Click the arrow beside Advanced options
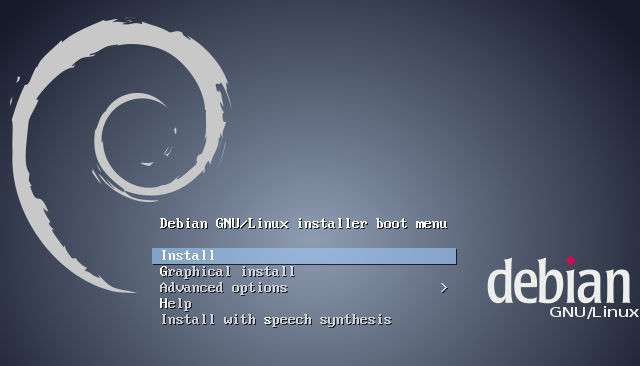The image size is (640, 366). [444, 288]
